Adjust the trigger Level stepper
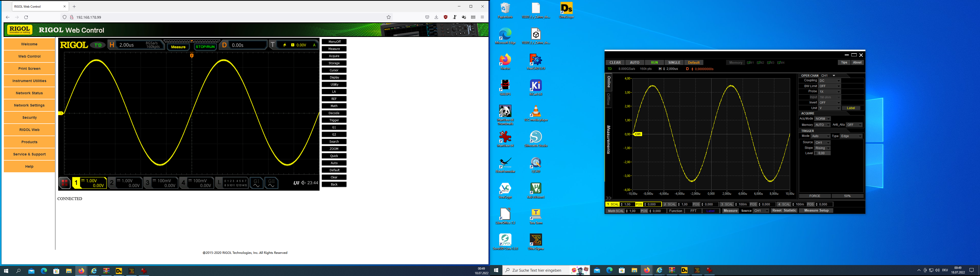 [x=816, y=153]
